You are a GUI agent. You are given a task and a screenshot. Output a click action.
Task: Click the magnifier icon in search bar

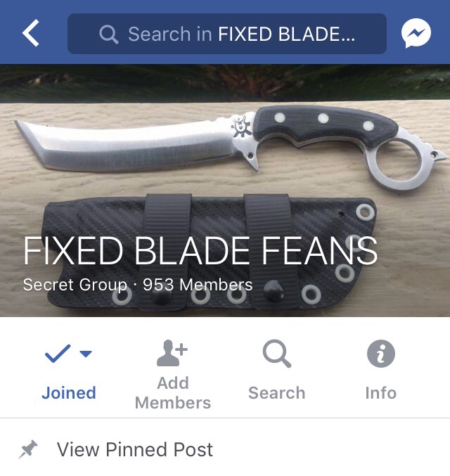[x=109, y=34]
